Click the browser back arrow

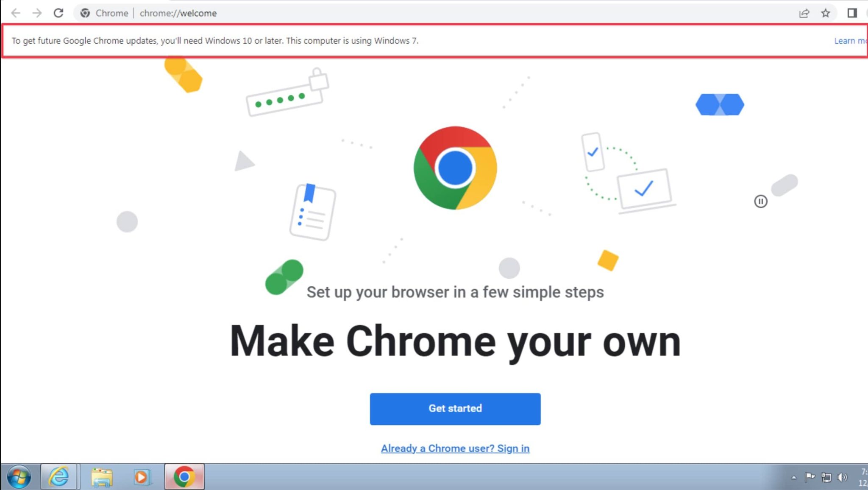point(16,13)
